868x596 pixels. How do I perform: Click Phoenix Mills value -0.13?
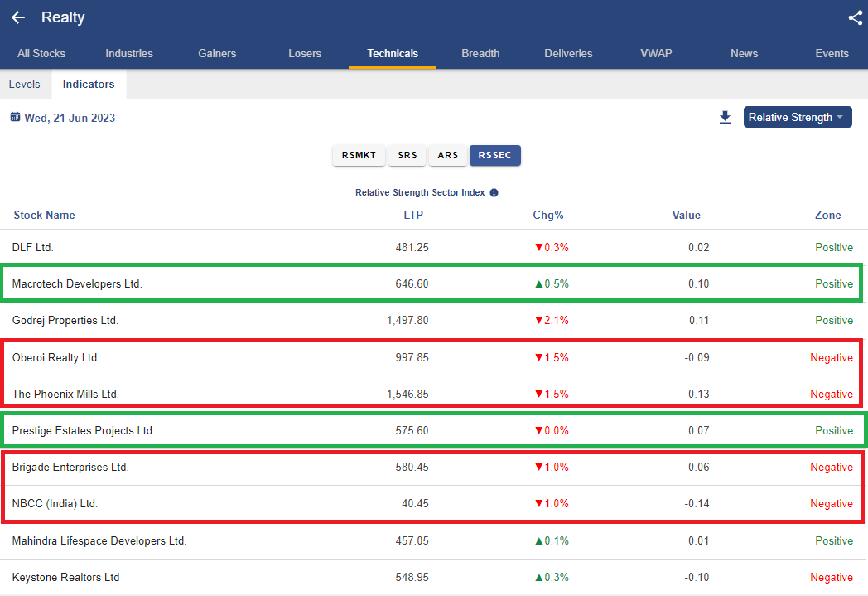pos(697,394)
